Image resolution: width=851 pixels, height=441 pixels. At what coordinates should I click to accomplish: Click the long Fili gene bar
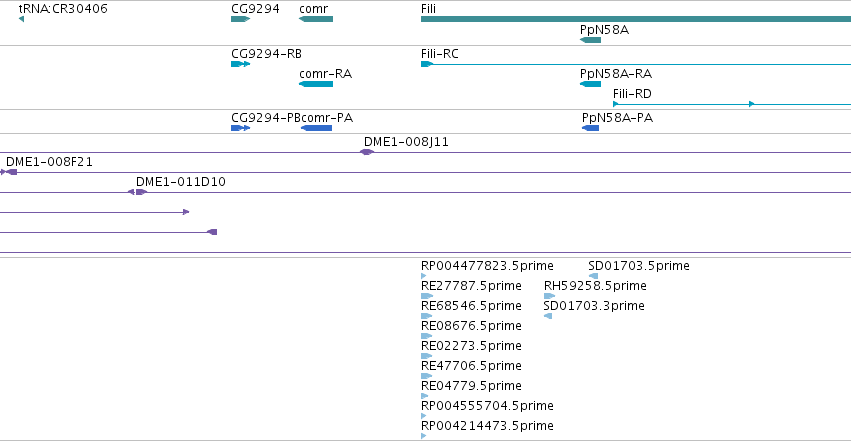click(x=636, y=19)
